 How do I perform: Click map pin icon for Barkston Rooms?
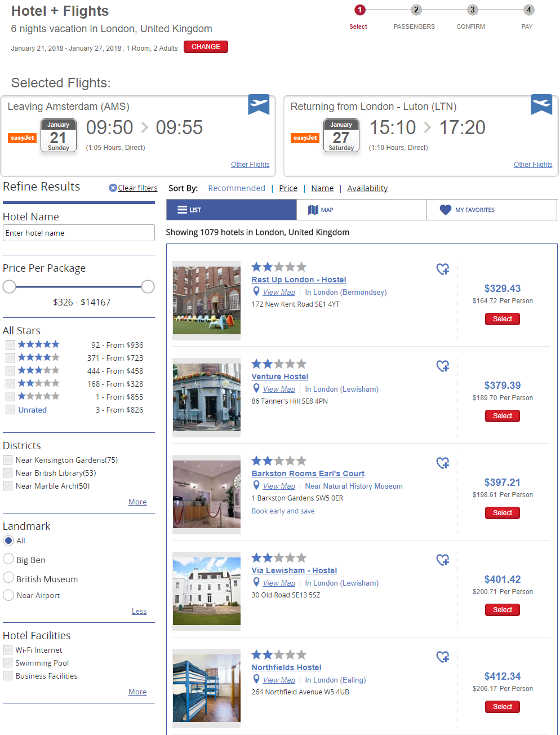(256, 485)
